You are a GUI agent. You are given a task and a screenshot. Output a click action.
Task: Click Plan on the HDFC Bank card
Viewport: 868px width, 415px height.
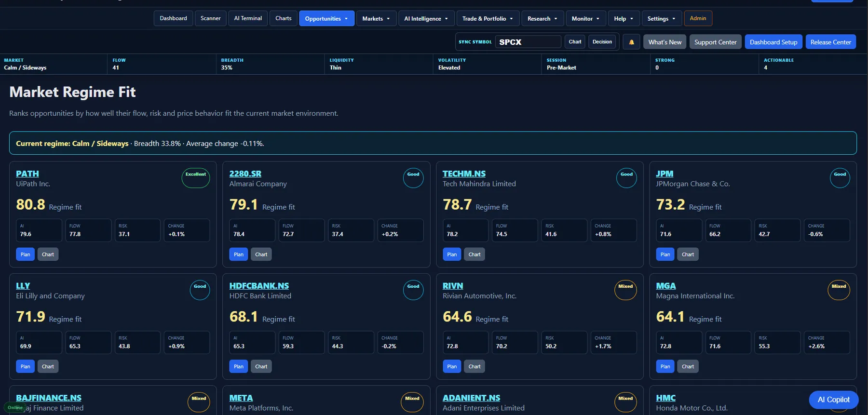[x=239, y=366]
